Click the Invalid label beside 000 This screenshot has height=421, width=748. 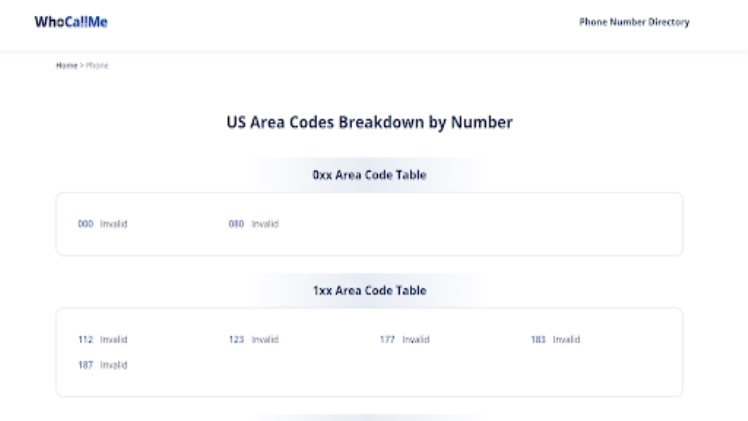pyautogui.click(x=114, y=224)
